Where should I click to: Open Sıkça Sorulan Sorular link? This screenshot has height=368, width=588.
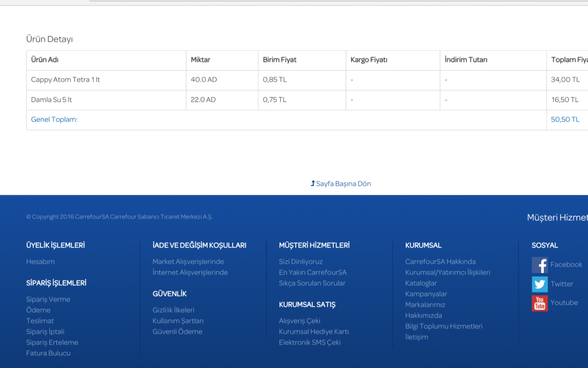tap(312, 283)
